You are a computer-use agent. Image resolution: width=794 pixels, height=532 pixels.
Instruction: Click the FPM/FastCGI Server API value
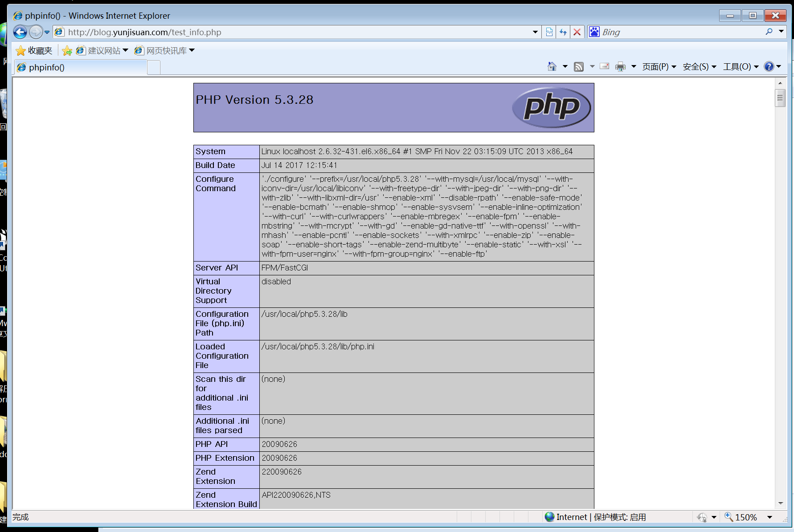tap(284, 268)
